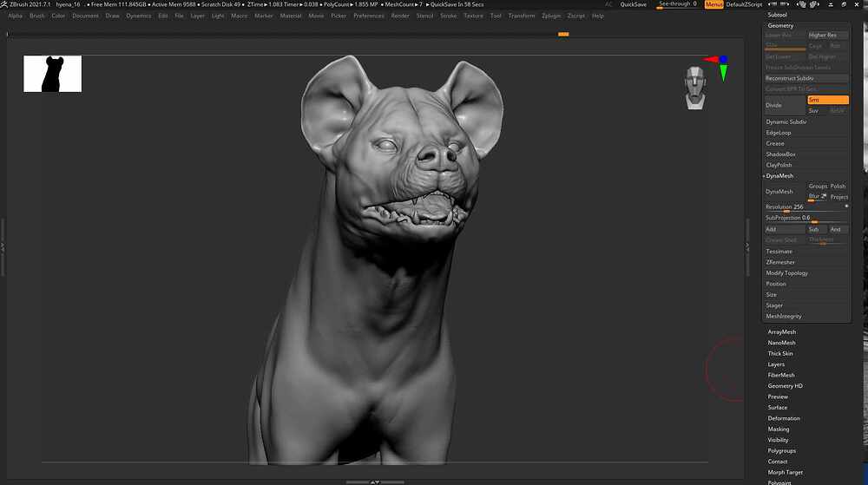This screenshot has width=868, height=485.
Task: Open the Material menu
Action: [x=291, y=16]
